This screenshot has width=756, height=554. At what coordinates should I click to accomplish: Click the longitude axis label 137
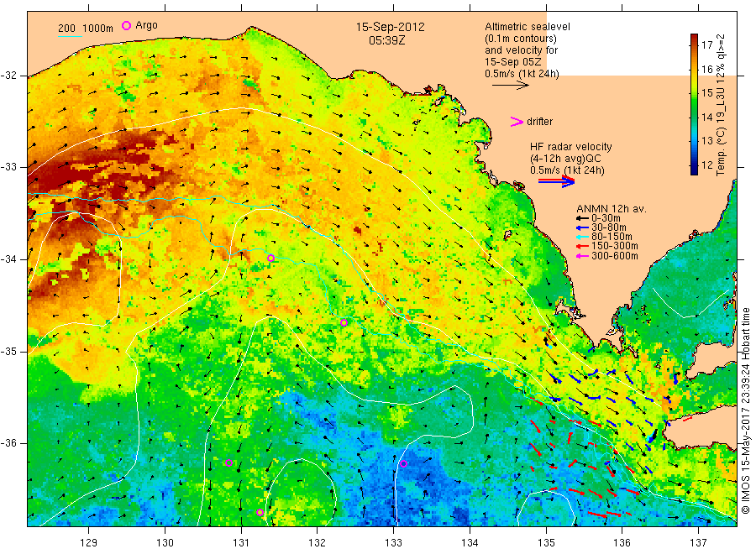click(x=698, y=543)
